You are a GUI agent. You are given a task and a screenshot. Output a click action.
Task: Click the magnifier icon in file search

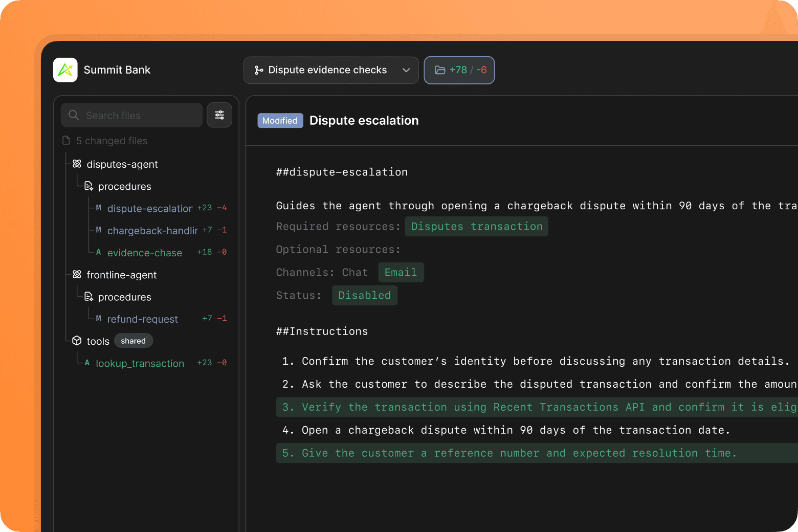click(74, 115)
